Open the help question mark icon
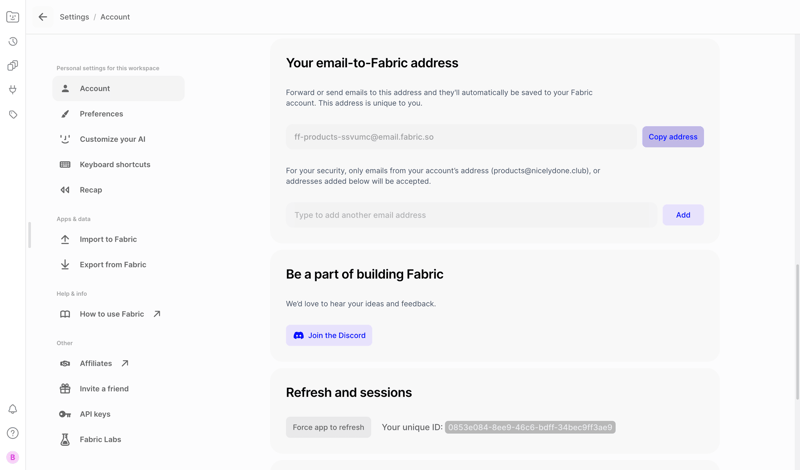800x470 pixels. point(13,433)
